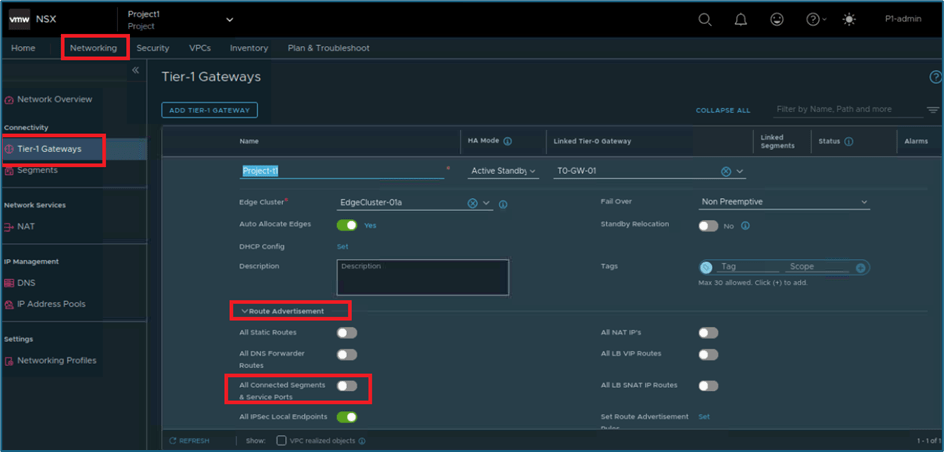The width and height of the screenshot is (944, 452).
Task: Open the Project1 project selector dropdown
Action: pyautogui.click(x=229, y=19)
